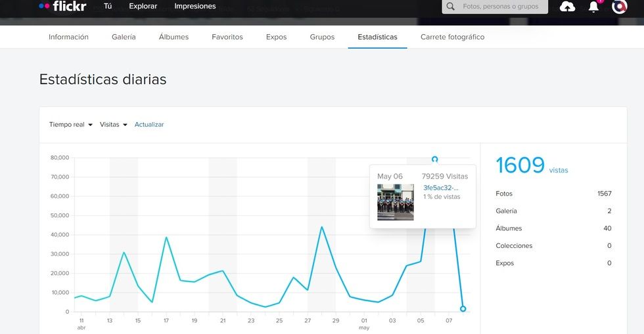Open the user profile avatar

coord(619,7)
